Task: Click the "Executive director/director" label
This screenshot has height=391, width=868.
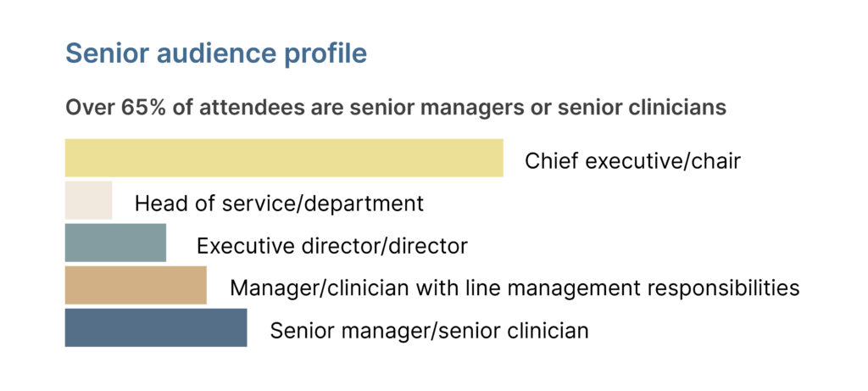Action: 331,246
